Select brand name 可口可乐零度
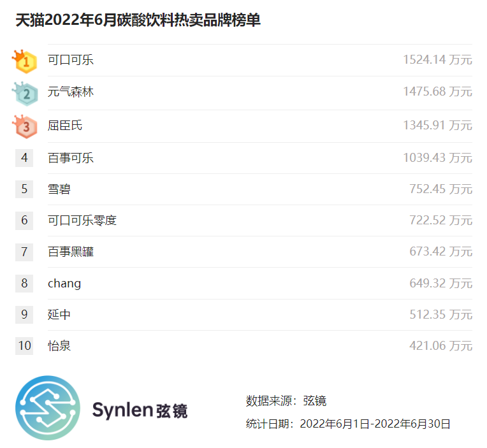 [x=82, y=220]
